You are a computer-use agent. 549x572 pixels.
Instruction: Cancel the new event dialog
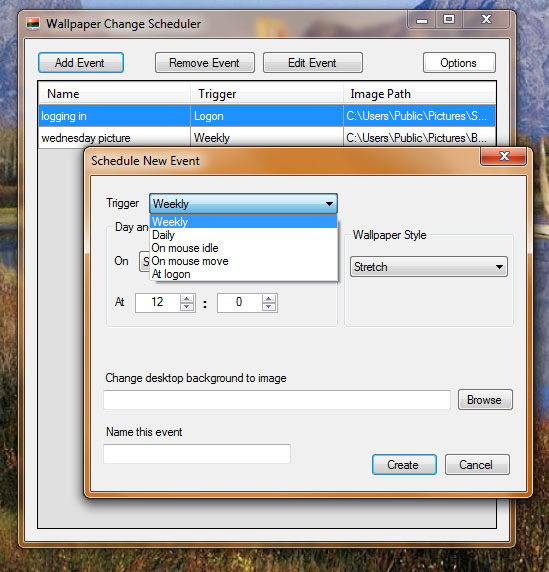477,465
